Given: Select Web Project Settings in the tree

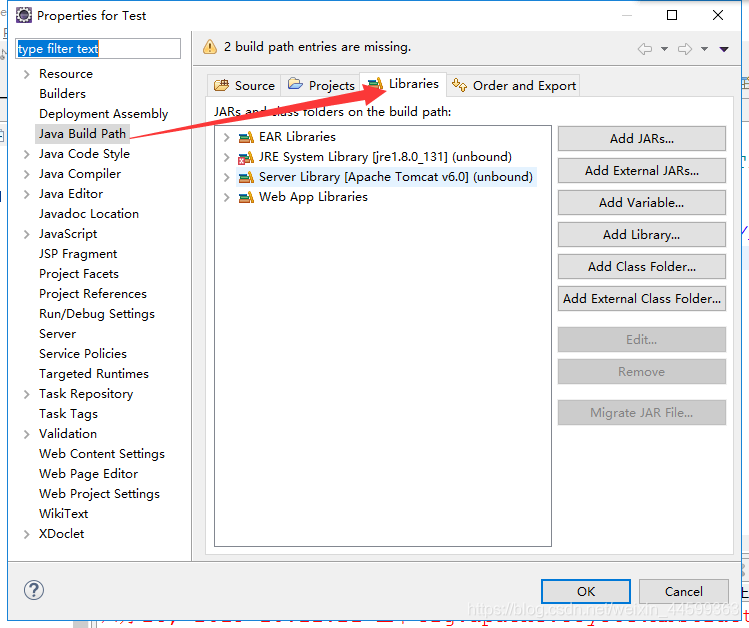Looking at the screenshot, I should (x=99, y=494).
